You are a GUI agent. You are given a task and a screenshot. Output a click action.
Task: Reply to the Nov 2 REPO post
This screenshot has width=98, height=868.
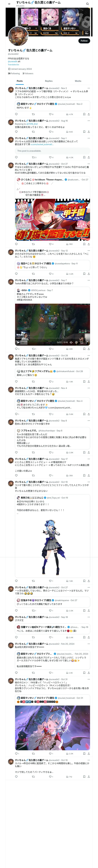[x=16, y=114]
